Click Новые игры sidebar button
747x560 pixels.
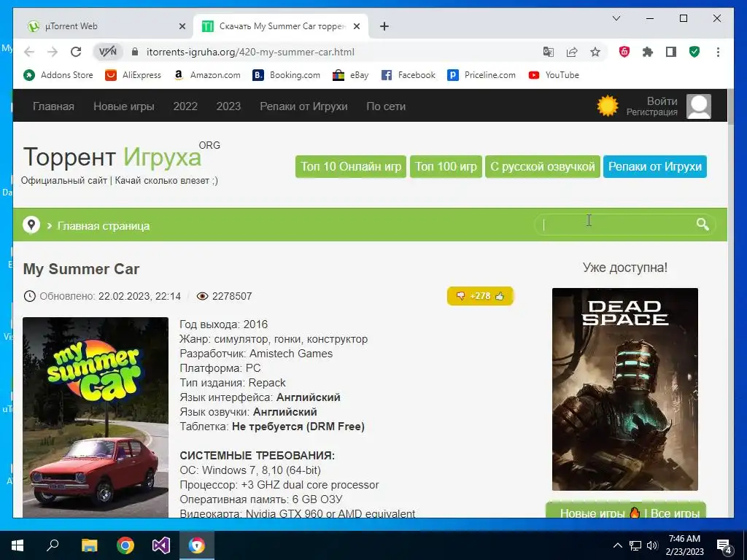click(593, 513)
